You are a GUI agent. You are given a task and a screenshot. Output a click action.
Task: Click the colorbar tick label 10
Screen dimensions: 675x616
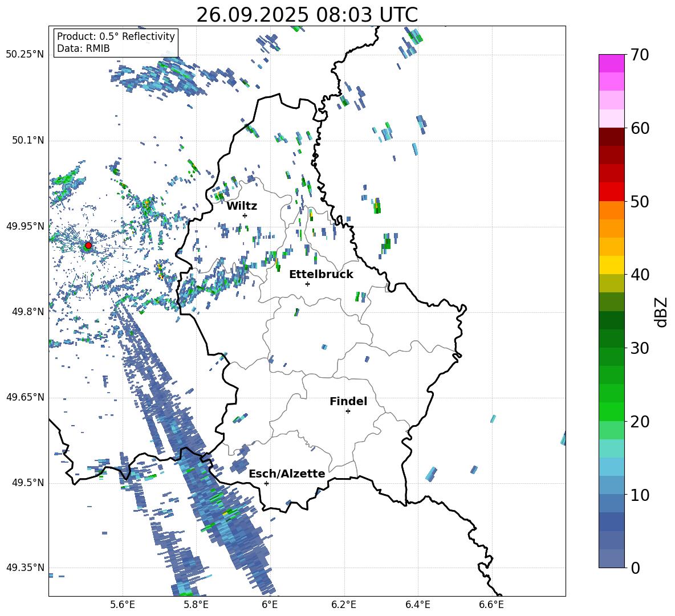[639, 495]
